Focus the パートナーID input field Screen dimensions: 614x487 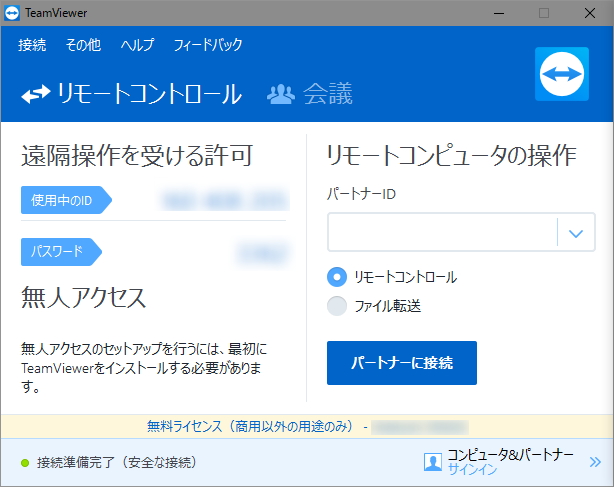click(x=442, y=232)
